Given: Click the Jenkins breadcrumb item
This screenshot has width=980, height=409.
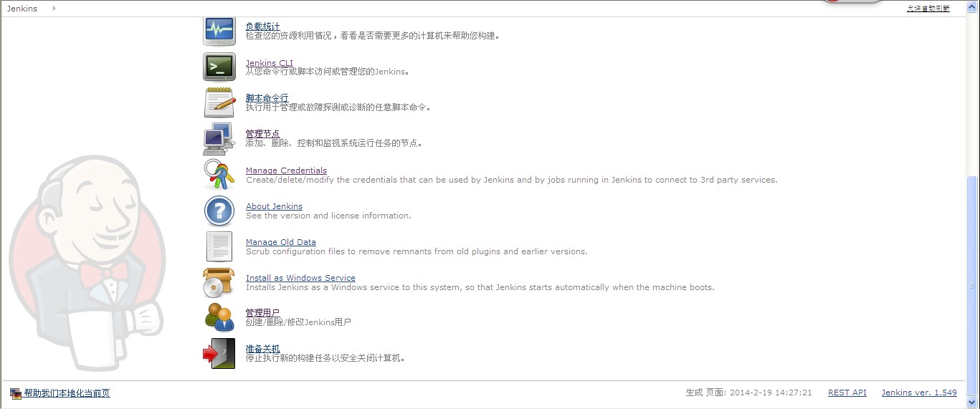Looking at the screenshot, I should [22, 9].
